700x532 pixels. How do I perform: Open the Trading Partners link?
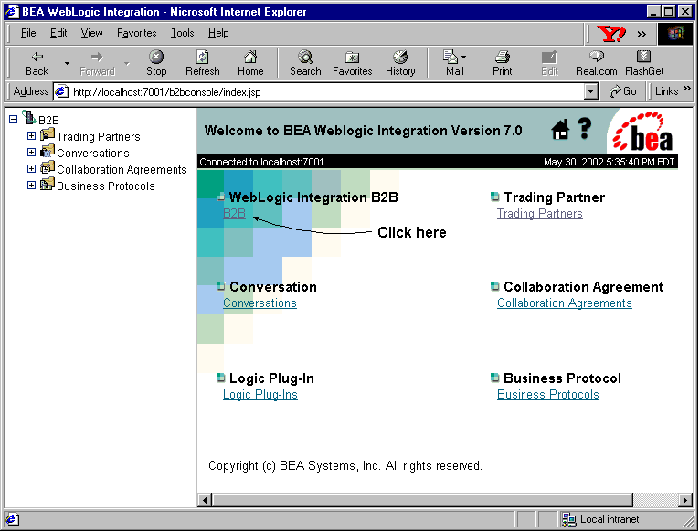(x=540, y=213)
